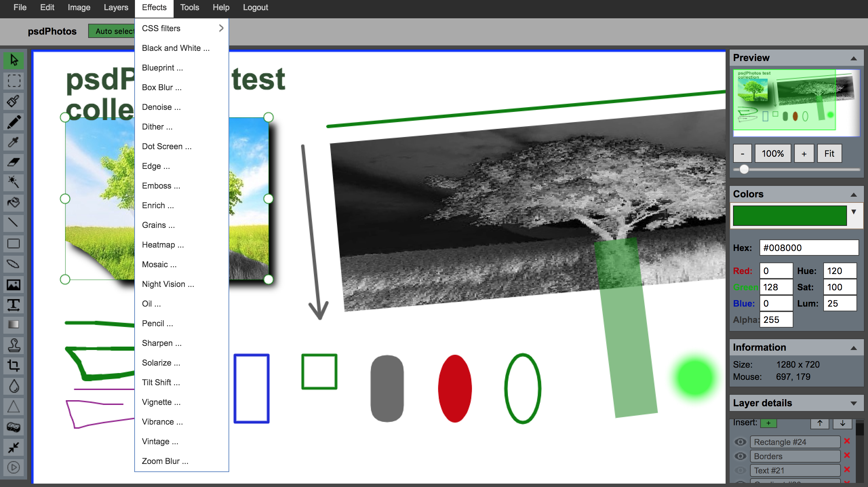
Task: Activate the Magic Wand tool
Action: tap(14, 182)
